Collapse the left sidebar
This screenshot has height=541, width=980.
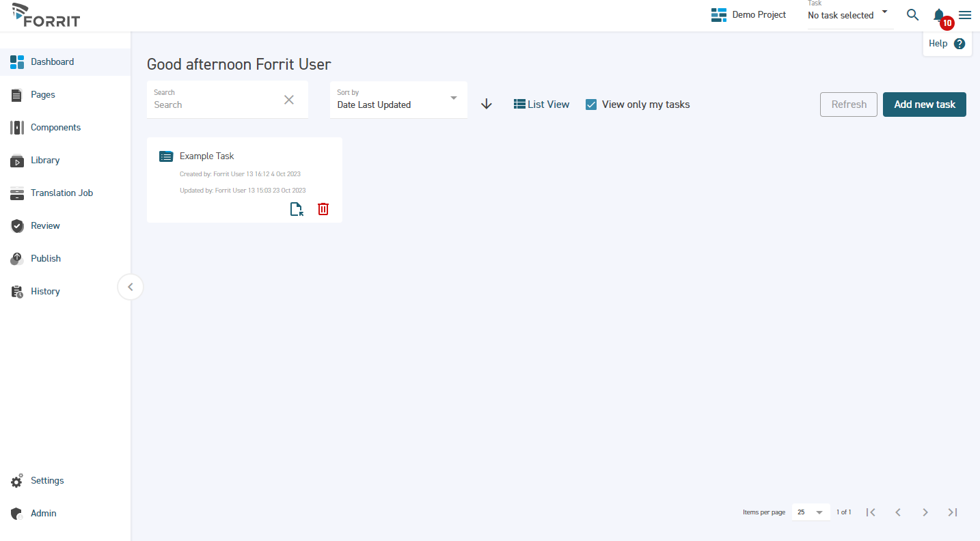(x=131, y=287)
